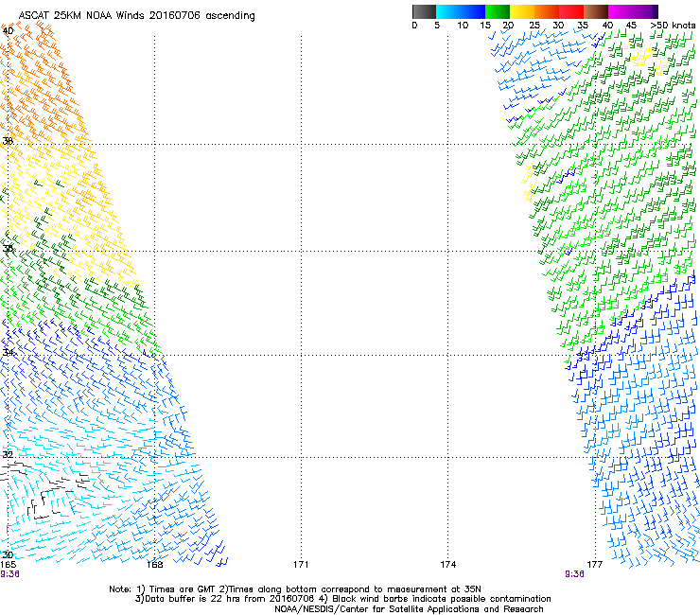The height and width of the screenshot is (615, 700).
Task: Click the latitude label '36'
Action: [8, 248]
